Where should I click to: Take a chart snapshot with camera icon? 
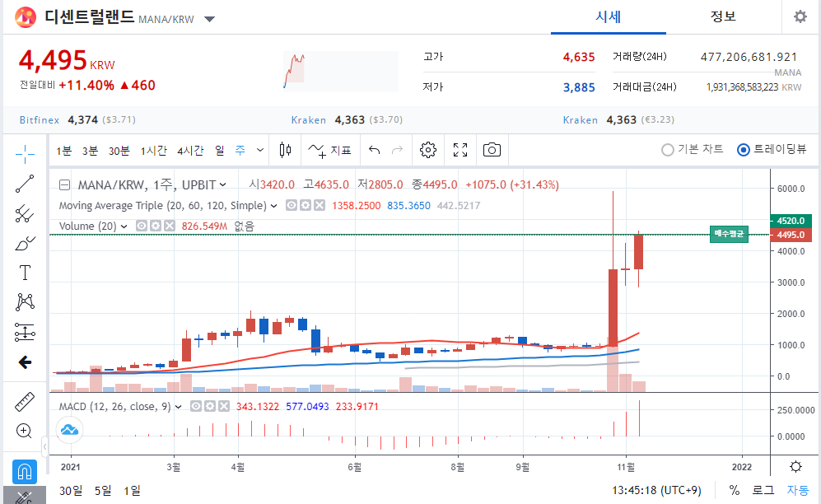(x=492, y=150)
